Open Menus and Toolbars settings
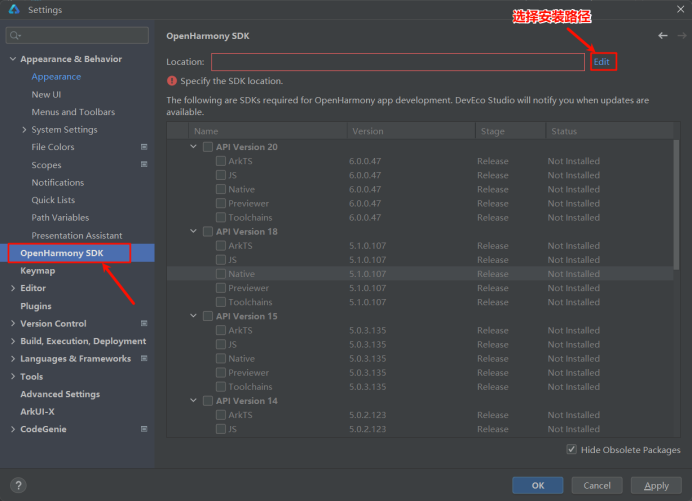The width and height of the screenshot is (692, 501). (x=73, y=112)
